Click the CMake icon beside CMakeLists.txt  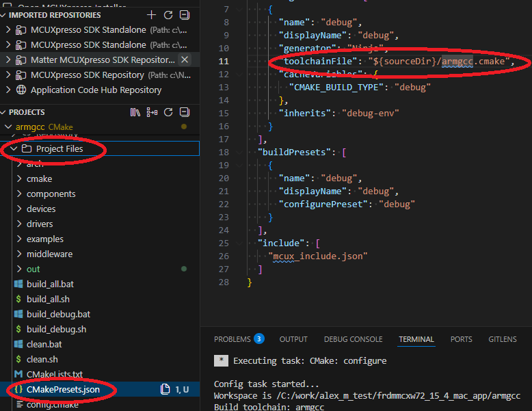point(18,374)
